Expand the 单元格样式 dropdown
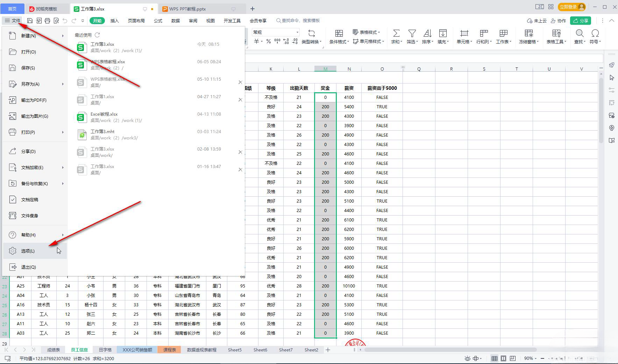Screen dimensions: 618x364 pos(383,42)
